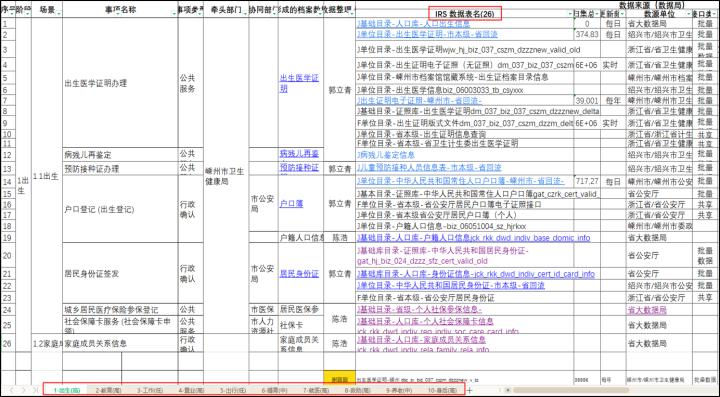This screenshot has width=720, height=397.
Task: Go to previous sheet using left arrow
Action: [12, 390]
